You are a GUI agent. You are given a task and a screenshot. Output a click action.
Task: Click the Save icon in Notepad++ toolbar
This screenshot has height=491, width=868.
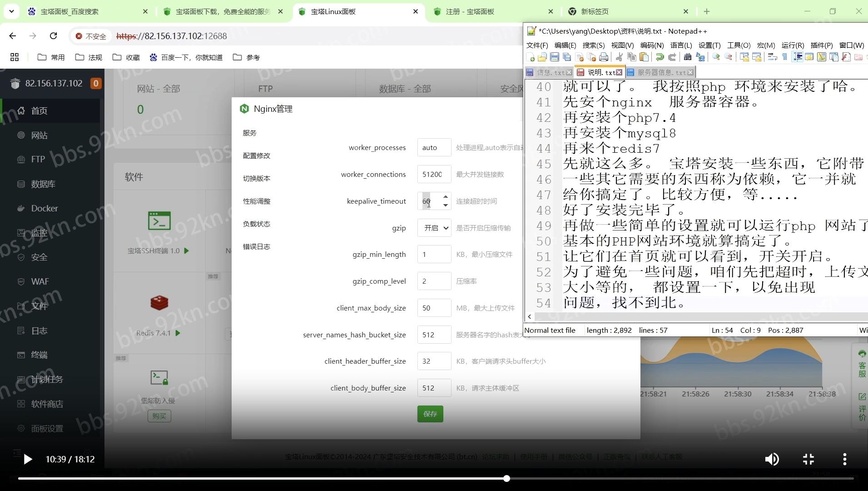(555, 57)
